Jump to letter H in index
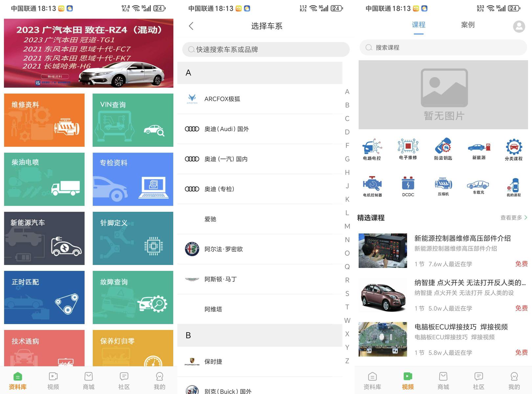The height and width of the screenshot is (394, 532). pyautogui.click(x=347, y=172)
